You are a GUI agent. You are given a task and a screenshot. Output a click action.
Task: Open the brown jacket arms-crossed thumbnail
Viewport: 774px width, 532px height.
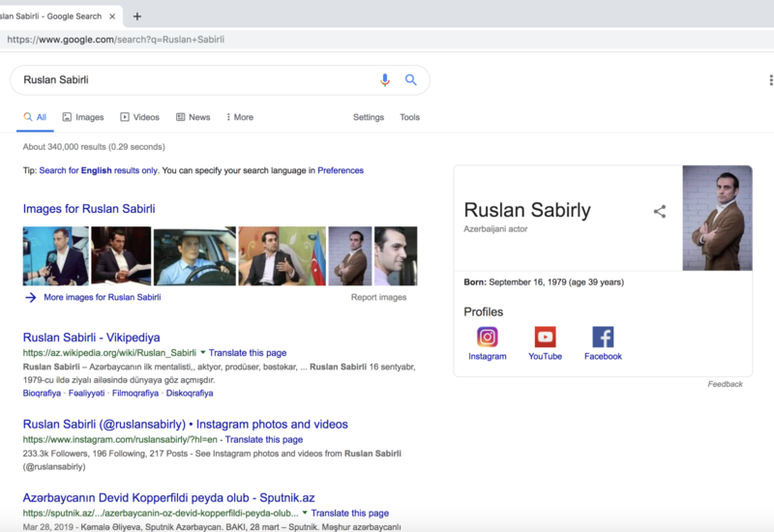[350, 256]
